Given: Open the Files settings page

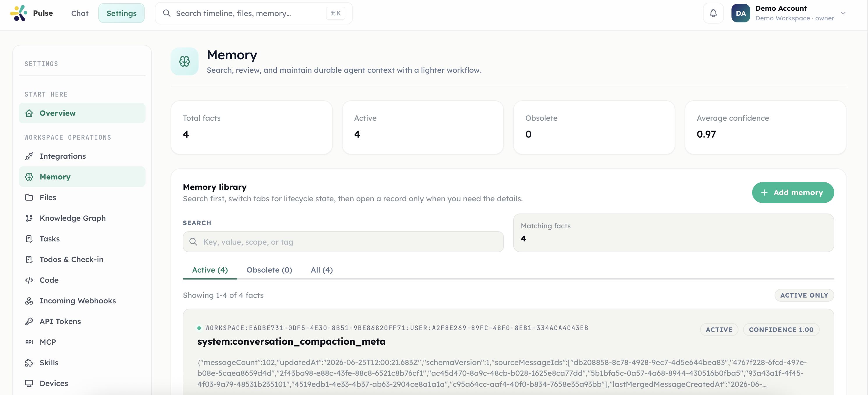Looking at the screenshot, I should (82, 197).
